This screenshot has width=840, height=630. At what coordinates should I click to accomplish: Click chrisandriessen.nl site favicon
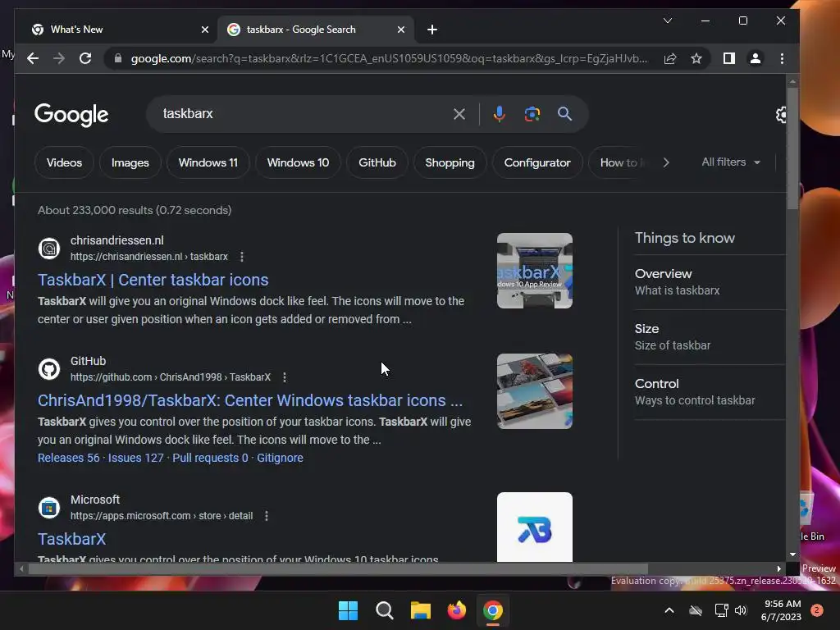pyautogui.click(x=49, y=249)
